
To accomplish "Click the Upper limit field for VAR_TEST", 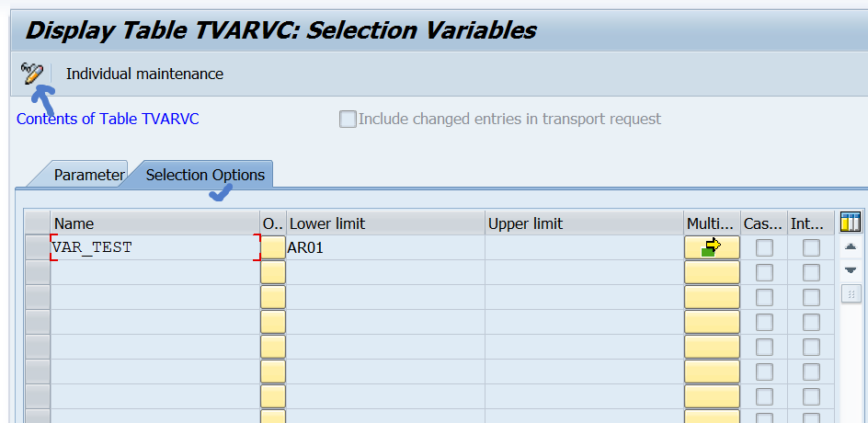I will 584,247.
